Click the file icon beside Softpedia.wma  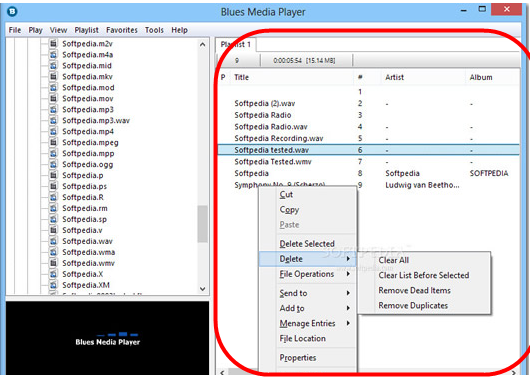click(53, 252)
